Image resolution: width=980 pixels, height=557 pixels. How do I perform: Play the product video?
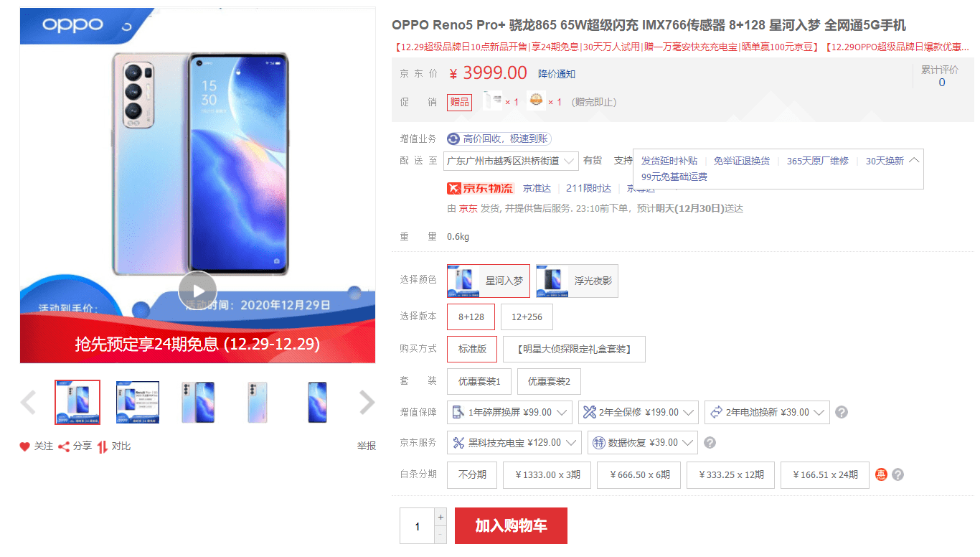click(x=197, y=291)
